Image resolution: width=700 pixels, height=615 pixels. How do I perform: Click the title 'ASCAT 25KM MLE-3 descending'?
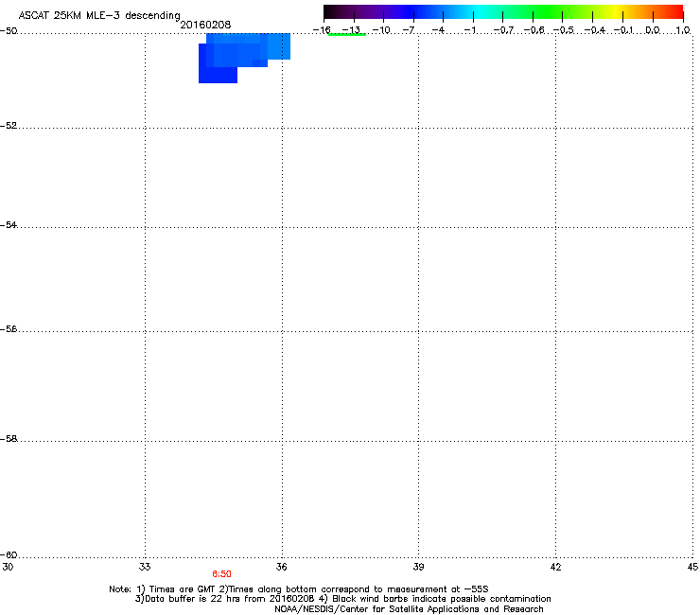click(x=99, y=15)
